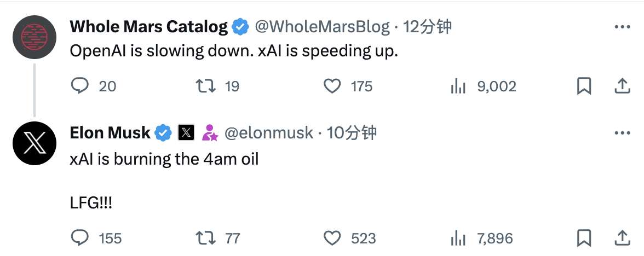Open the Elon Musk display name

click(x=110, y=133)
